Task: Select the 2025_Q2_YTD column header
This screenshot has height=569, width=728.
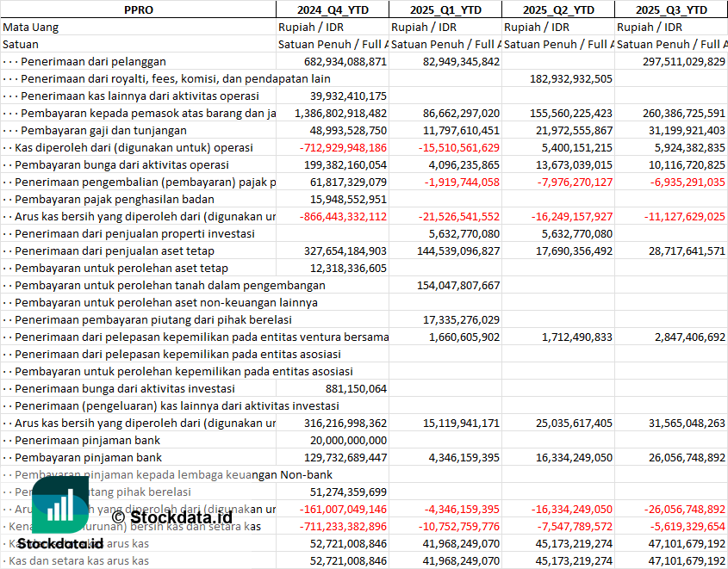Action: tap(558, 9)
